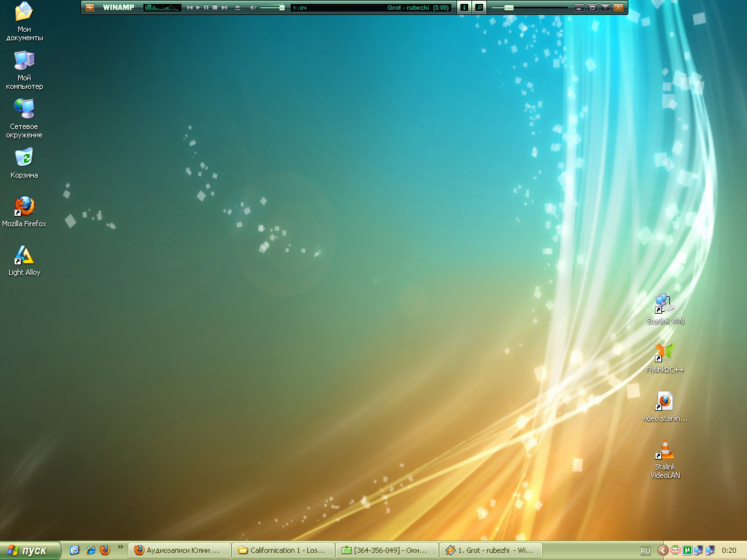Select the Мой компьютер desktop icon
Viewport: 747px width, 560px height.
point(24,70)
